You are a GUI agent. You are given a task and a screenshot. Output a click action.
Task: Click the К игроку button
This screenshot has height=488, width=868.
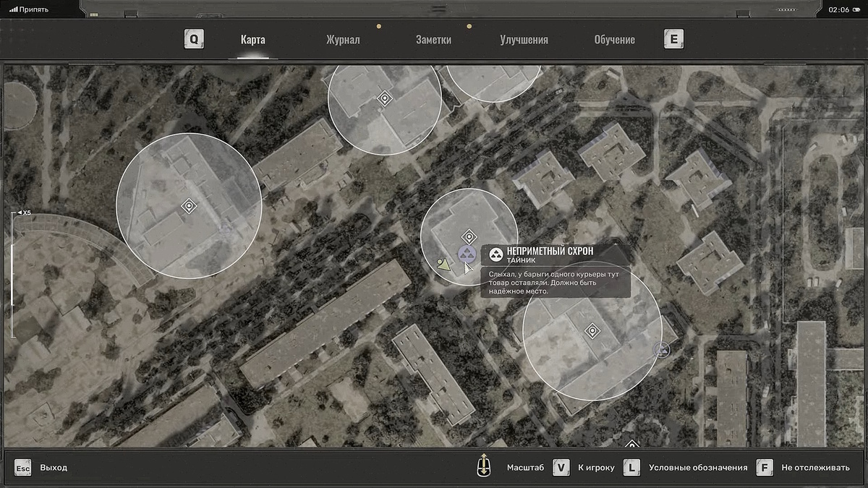coord(596,468)
